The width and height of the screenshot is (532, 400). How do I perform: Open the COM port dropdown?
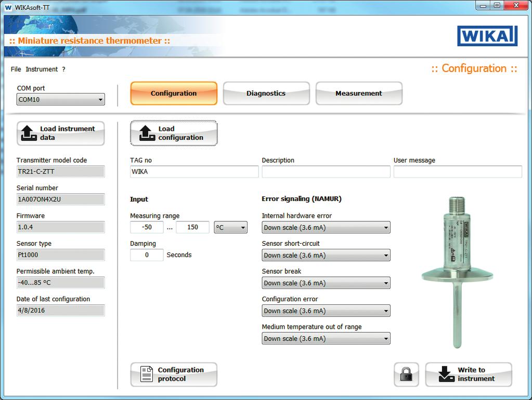(x=61, y=99)
